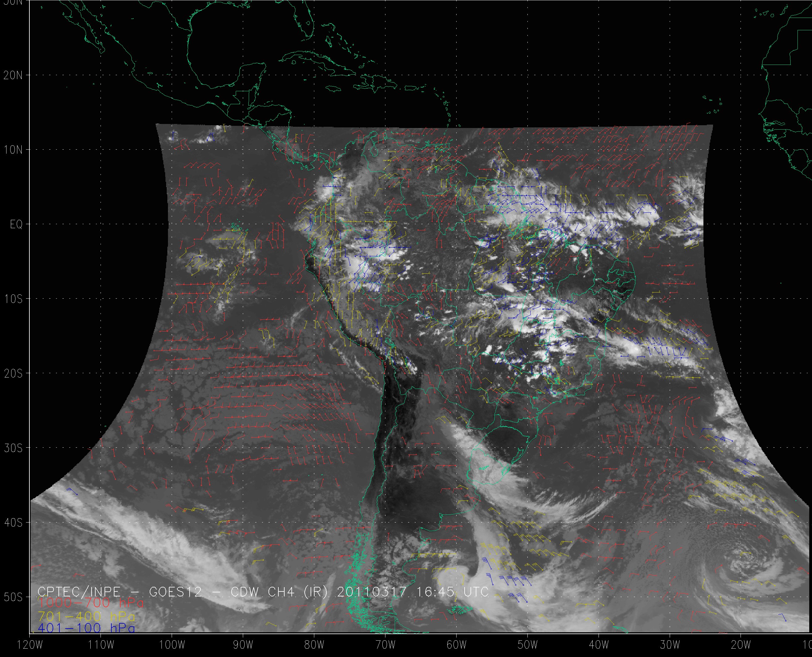
Task: Click the 20N latitude axis label
Action: click(13, 75)
